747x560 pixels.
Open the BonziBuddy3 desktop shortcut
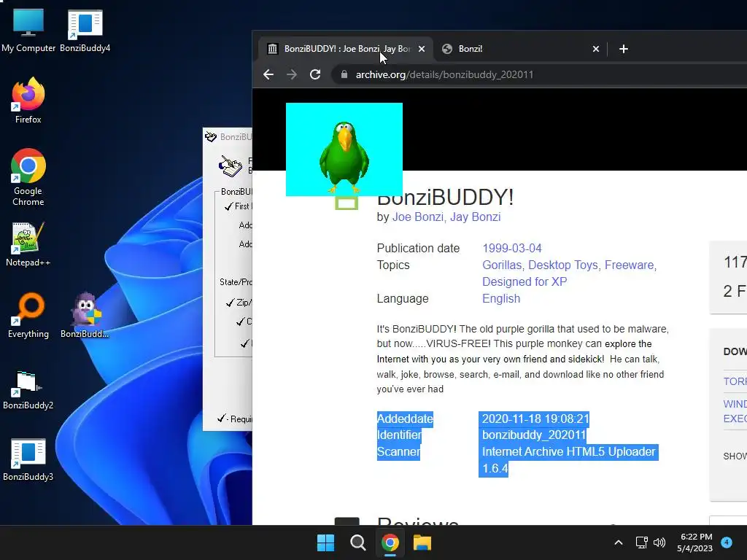click(28, 459)
